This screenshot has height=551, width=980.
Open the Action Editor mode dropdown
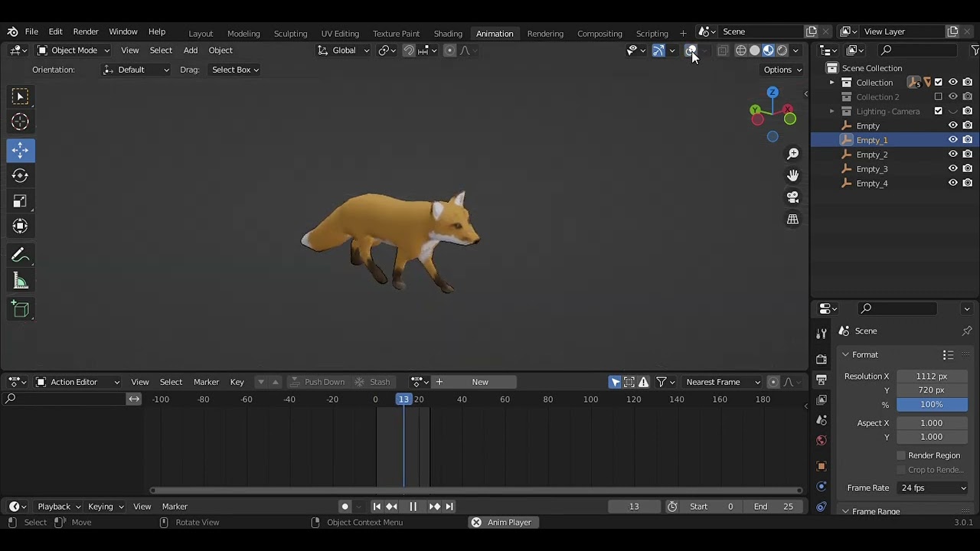[78, 382]
